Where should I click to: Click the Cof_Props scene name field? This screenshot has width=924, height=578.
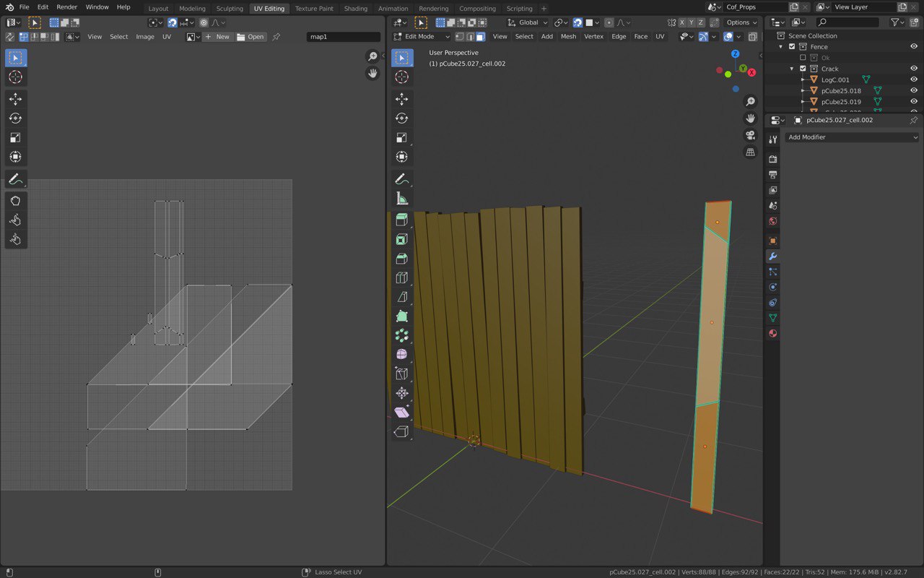pos(756,7)
